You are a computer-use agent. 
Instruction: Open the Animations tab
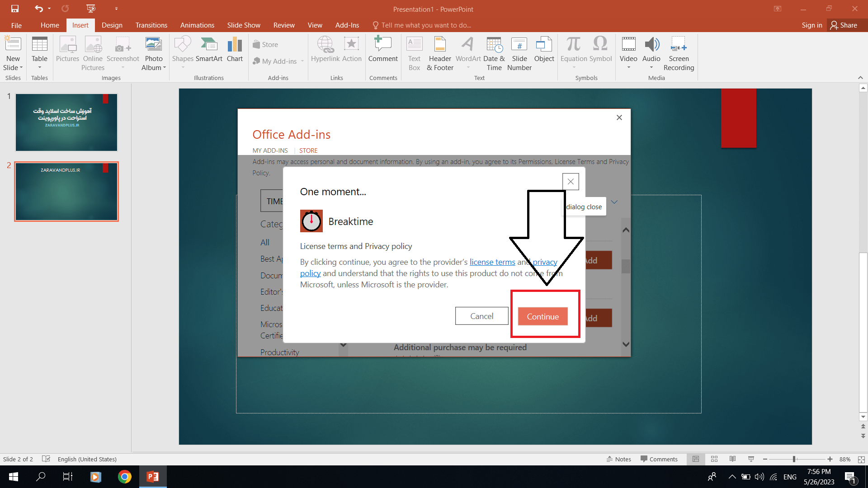[x=197, y=25]
